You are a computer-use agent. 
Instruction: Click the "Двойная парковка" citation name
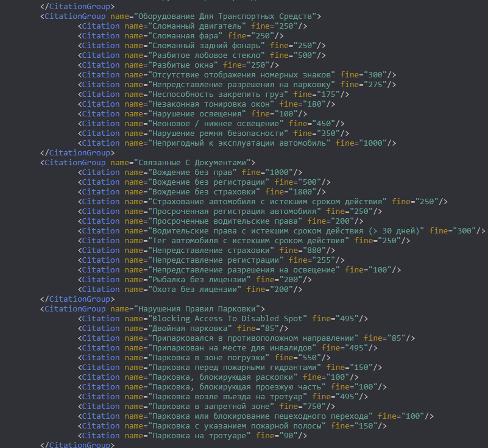tap(188, 329)
